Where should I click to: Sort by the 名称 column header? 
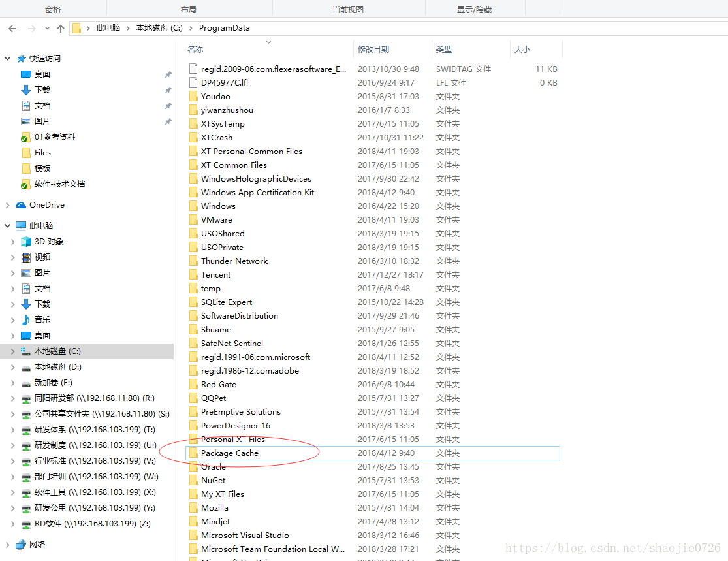click(195, 49)
